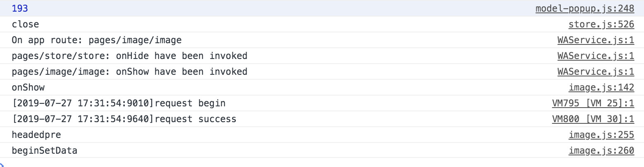Open source link model-popup.js:248

point(585,9)
